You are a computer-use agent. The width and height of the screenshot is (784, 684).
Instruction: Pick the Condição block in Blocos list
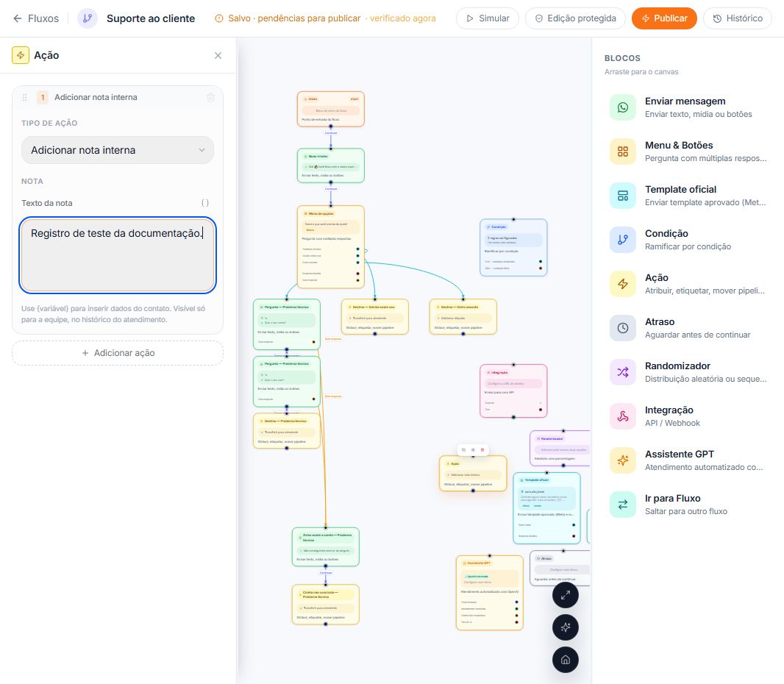pyautogui.click(x=688, y=240)
